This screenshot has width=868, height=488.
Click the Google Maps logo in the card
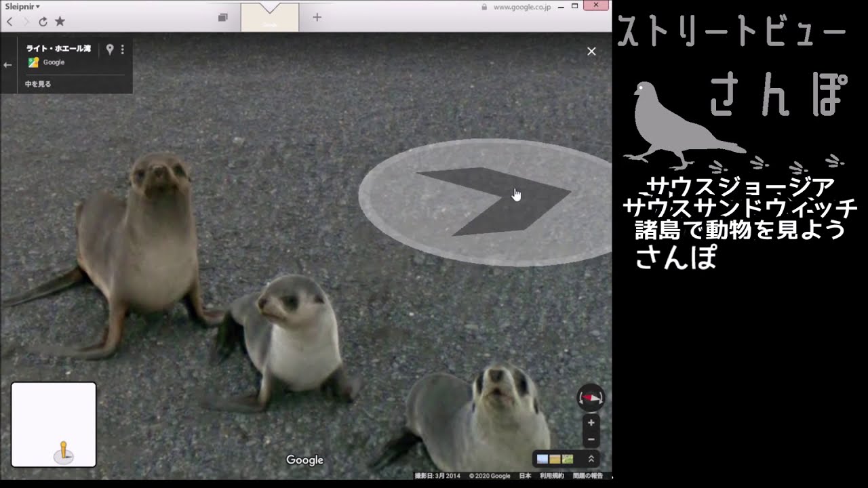(33, 62)
